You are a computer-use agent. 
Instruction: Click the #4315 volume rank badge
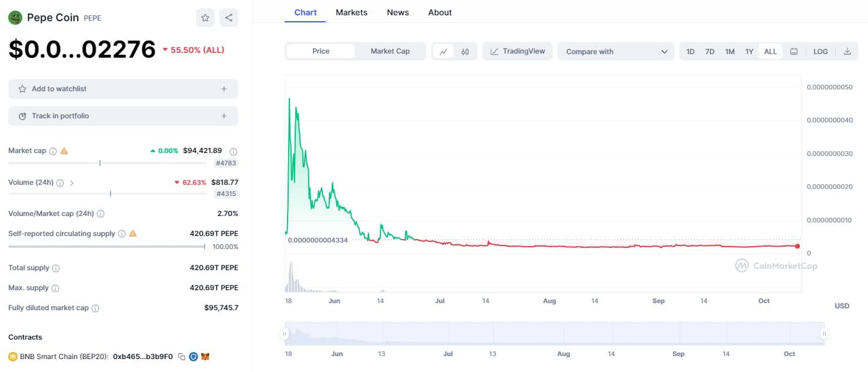click(226, 194)
